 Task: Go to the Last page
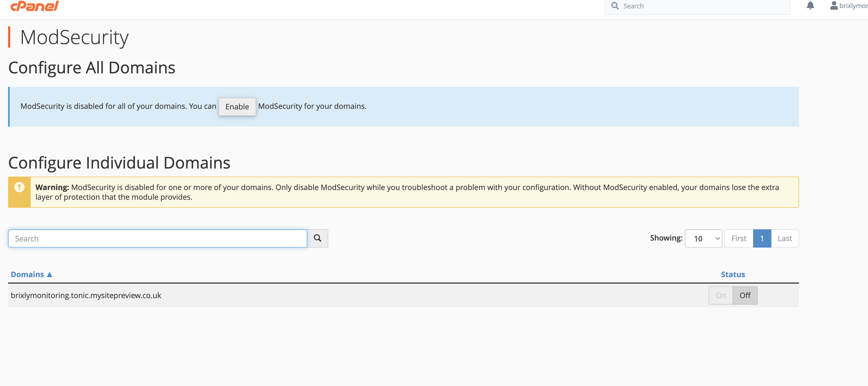click(x=785, y=239)
